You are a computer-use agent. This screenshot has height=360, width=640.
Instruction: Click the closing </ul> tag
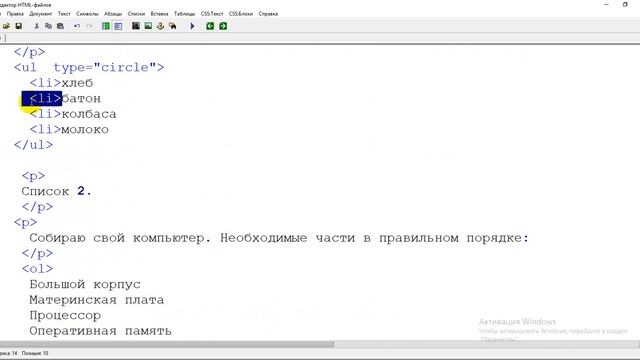(x=33, y=145)
